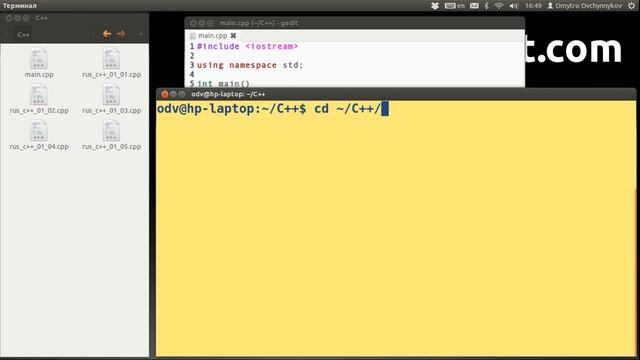
Task: Close the main.cpp tab in gedit
Action: pyautogui.click(x=233, y=36)
